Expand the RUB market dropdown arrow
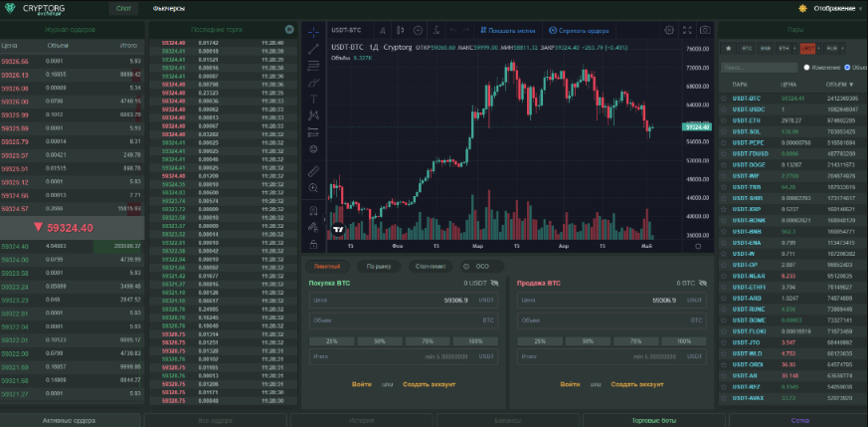 click(842, 49)
